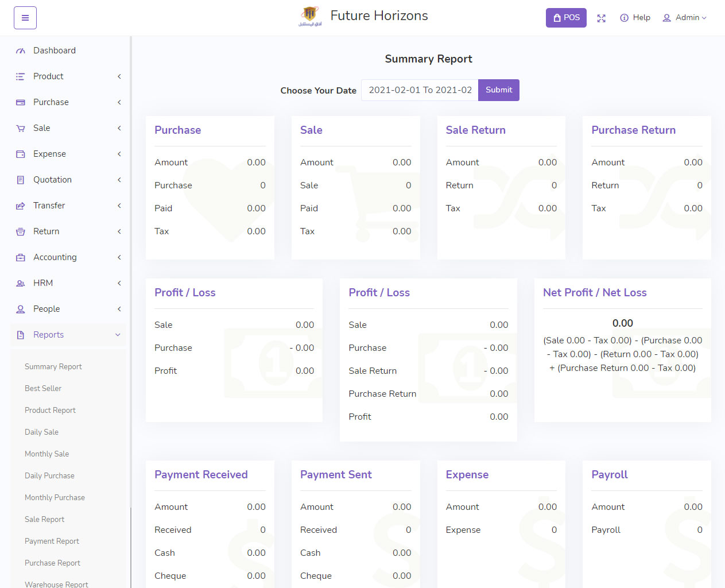Click the Accounting briefcase icon
The height and width of the screenshot is (588, 725).
(x=21, y=257)
